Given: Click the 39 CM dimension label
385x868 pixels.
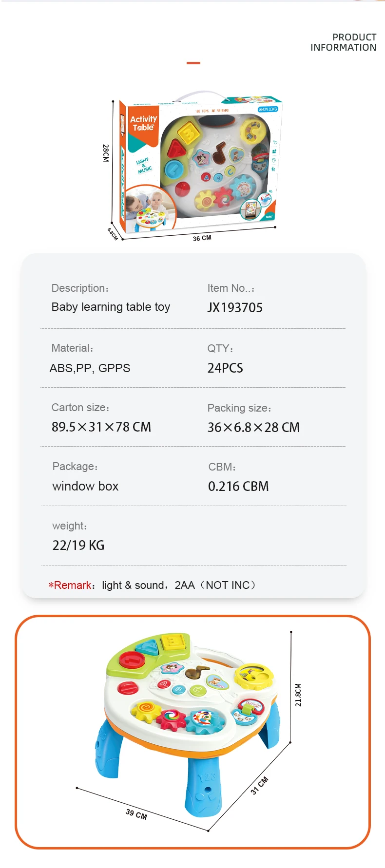Looking at the screenshot, I should [136, 814].
